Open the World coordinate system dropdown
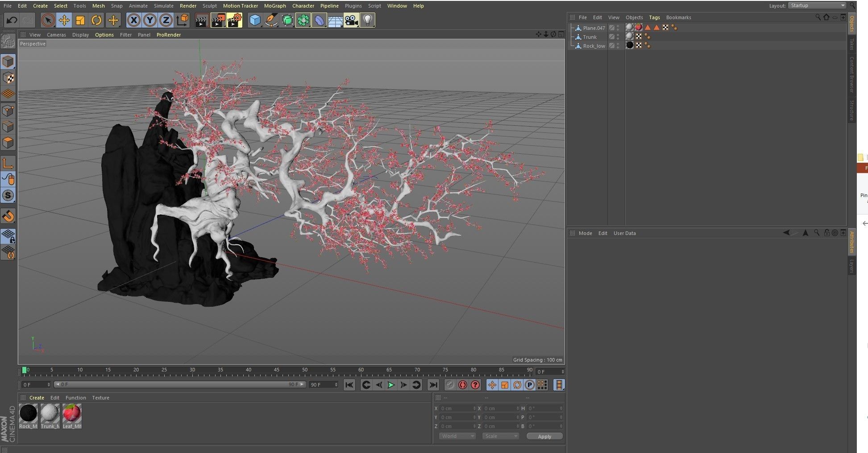Image resolution: width=868 pixels, height=453 pixels. [x=457, y=436]
